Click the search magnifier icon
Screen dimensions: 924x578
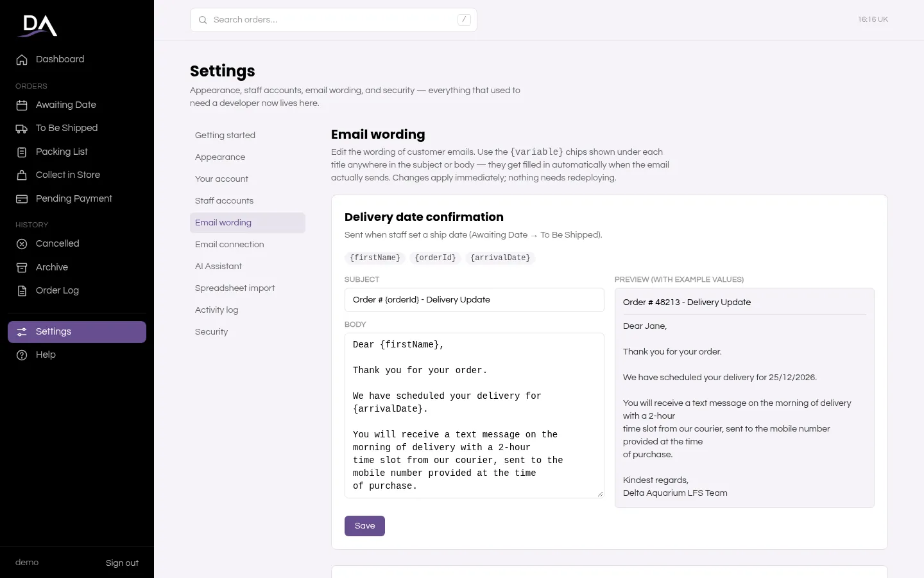(203, 20)
